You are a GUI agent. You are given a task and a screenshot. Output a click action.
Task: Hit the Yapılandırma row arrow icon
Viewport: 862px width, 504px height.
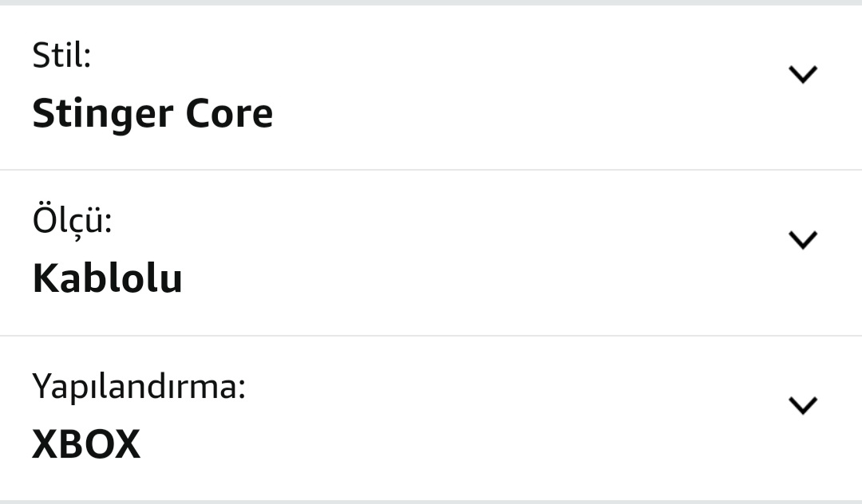coord(802,405)
